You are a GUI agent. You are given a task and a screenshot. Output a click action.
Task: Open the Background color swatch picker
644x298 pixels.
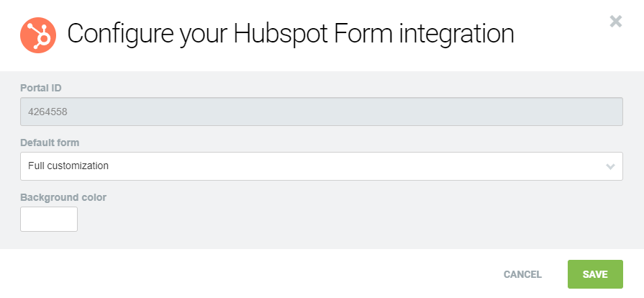point(49,220)
